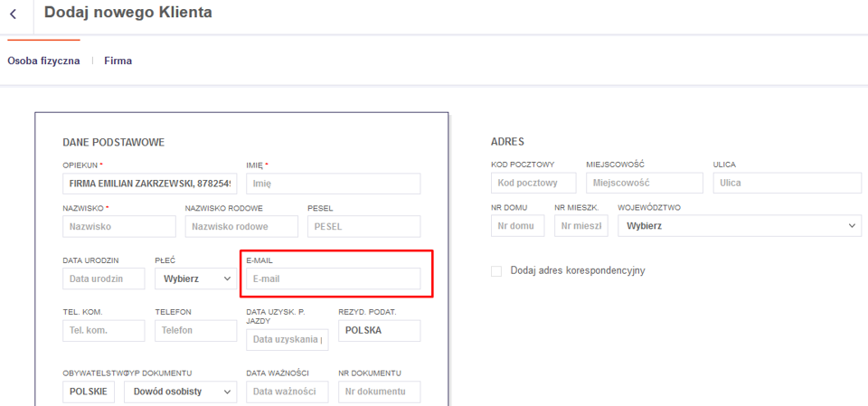Viewport: 868px width, 406px height.
Task: Expand the Województwo dropdown
Action: point(739,225)
